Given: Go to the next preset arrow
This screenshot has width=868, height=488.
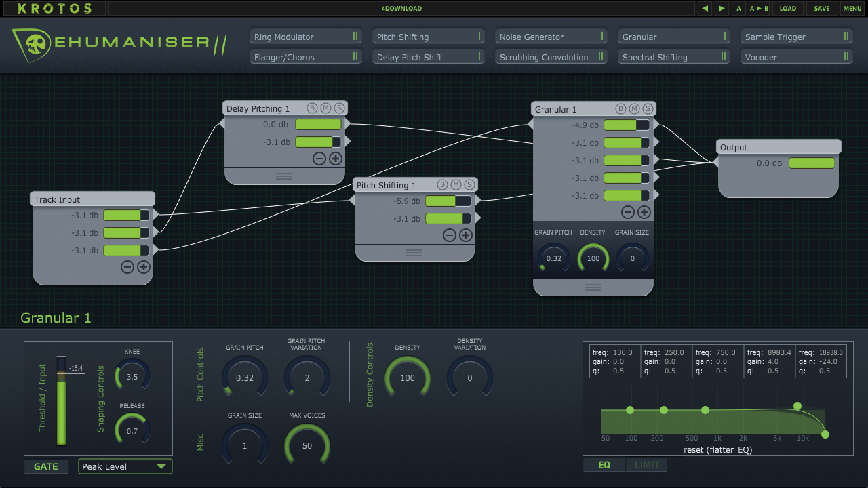Looking at the screenshot, I should pos(721,9).
